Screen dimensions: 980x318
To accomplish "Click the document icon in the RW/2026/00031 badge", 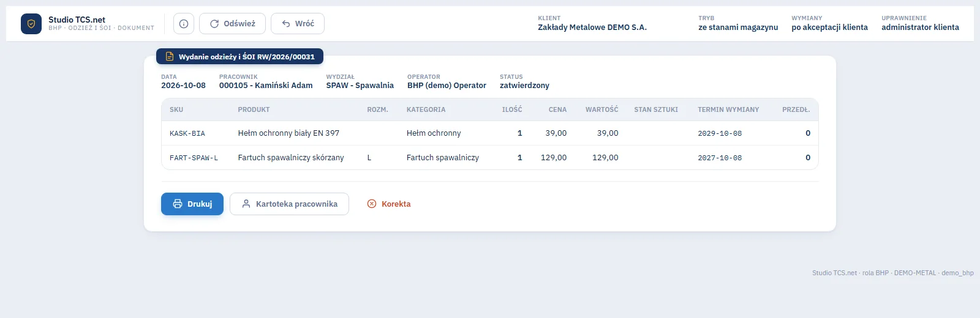I will [170, 56].
